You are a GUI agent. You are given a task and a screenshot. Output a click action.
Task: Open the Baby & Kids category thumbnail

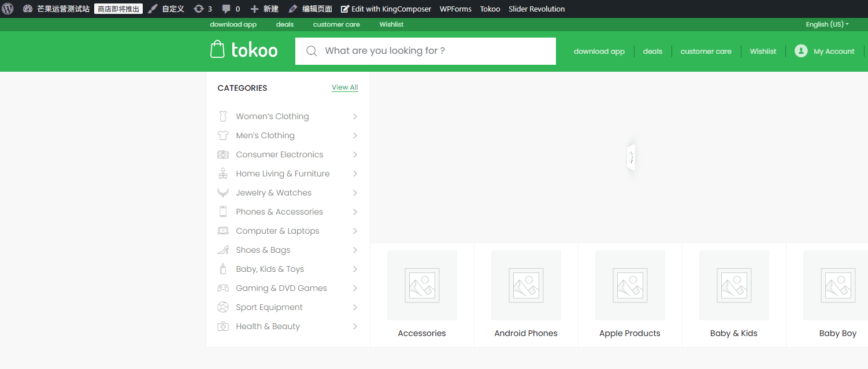coord(734,285)
